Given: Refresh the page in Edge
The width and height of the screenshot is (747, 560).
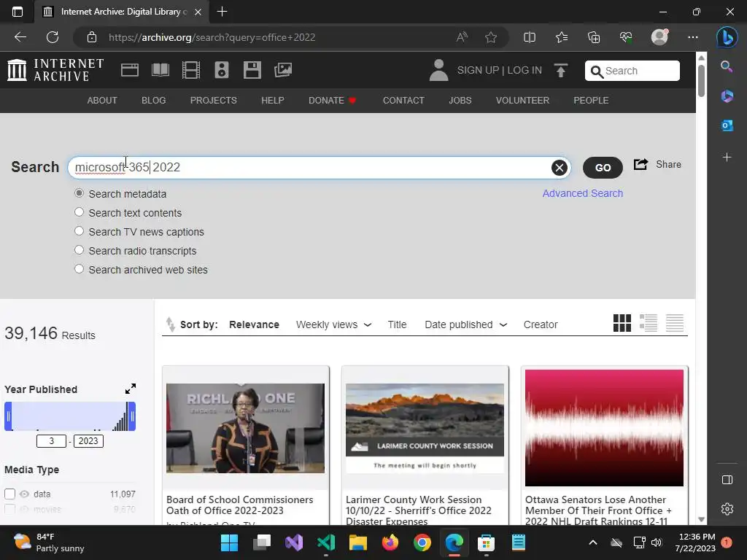Looking at the screenshot, I should (53, 37).
